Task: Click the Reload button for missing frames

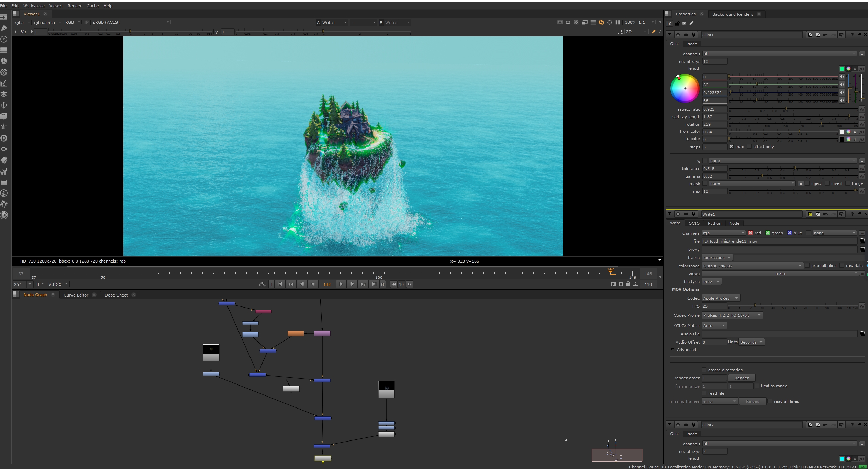Action: point(753,401)
